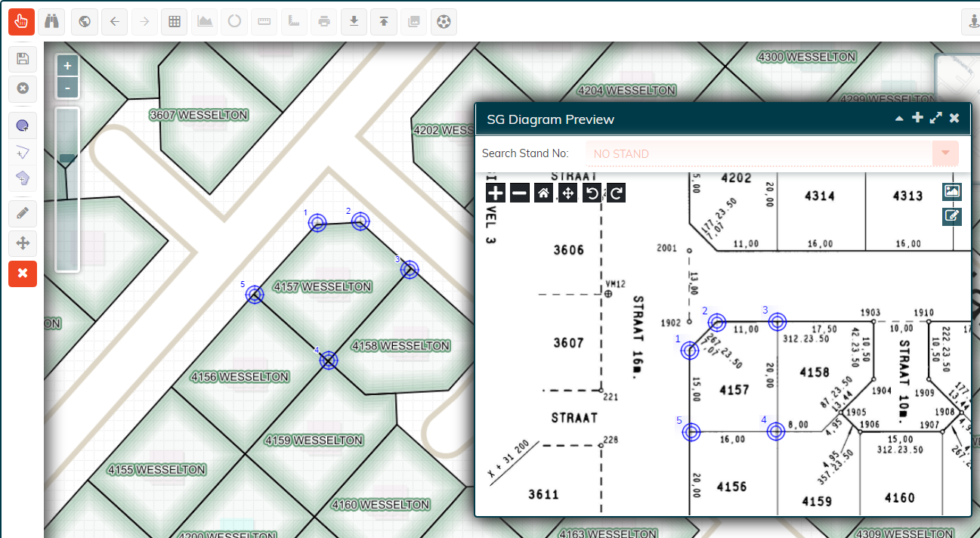This screenshot has height=538, width=980.
Task: Click the home reset icon in diagram preview
Action: click(x=543, y=193)
